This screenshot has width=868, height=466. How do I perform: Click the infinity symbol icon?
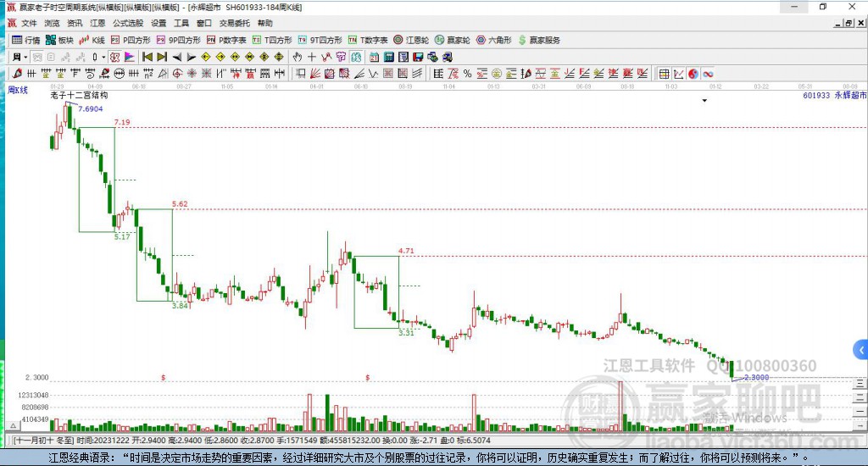pos(708,74)
